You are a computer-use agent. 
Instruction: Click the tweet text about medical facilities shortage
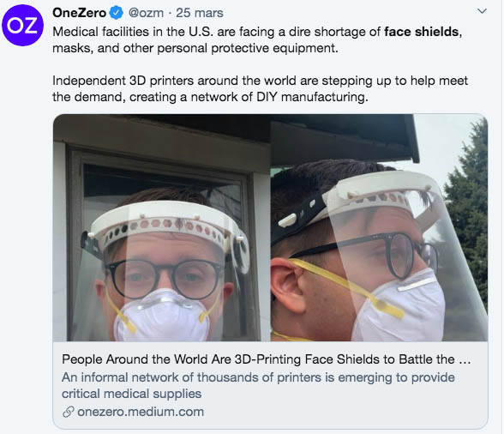[x=257, y=40]
